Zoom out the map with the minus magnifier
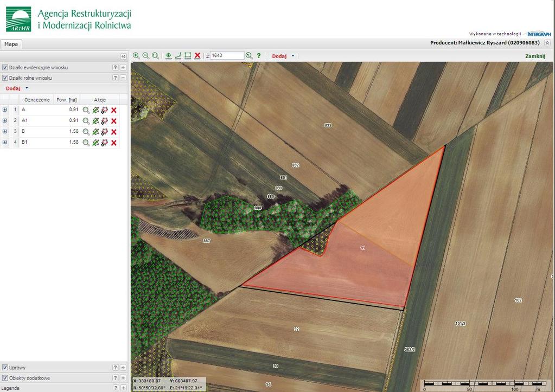This screenshot has width=555, height=392. tap(145, 55)
